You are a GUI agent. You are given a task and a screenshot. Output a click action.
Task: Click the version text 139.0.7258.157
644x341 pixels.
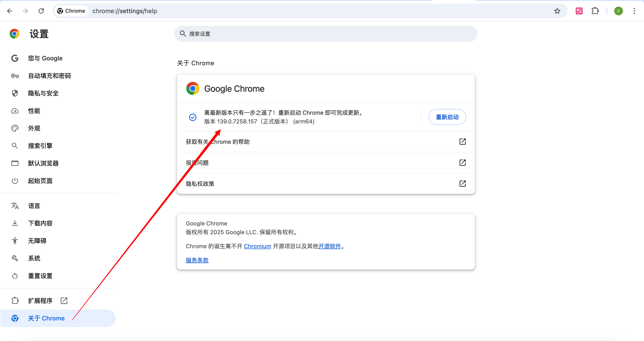click(237, 122)
